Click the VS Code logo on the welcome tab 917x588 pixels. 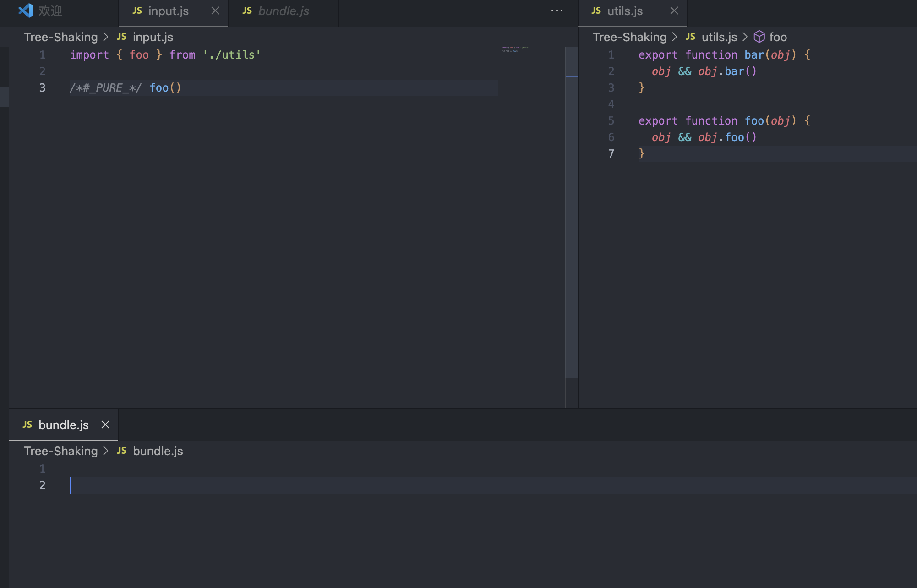[26, 11]
